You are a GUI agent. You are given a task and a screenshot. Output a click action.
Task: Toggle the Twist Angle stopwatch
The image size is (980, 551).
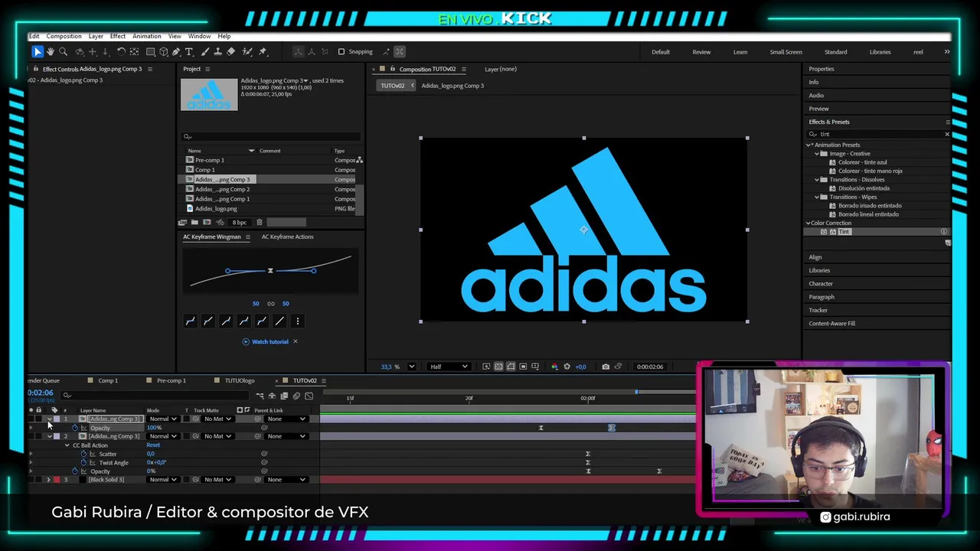tap(83, 462)
